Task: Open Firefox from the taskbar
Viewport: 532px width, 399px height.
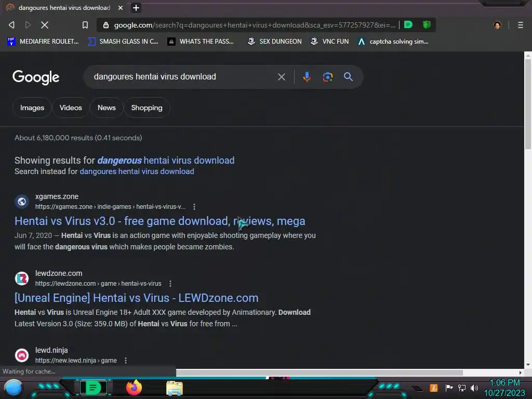Action: 134,388
